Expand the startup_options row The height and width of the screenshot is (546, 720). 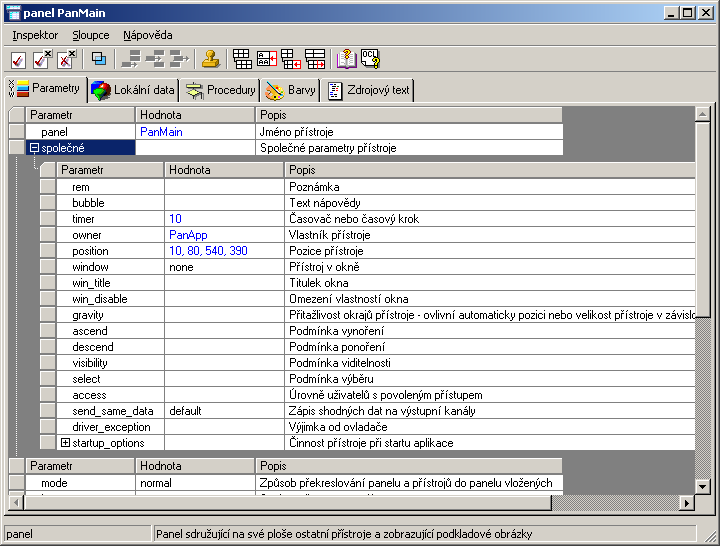[65, 443]
